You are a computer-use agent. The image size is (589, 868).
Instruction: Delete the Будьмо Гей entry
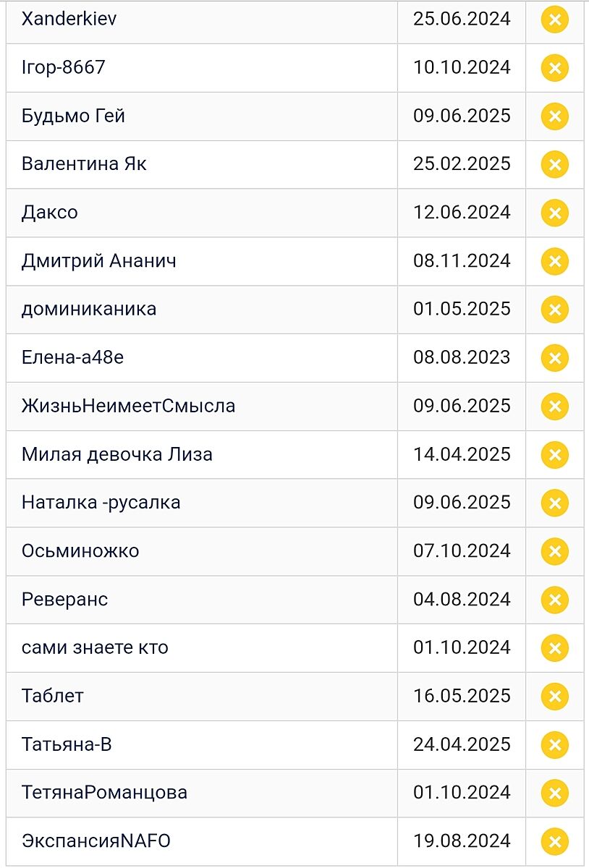point(554,116)
